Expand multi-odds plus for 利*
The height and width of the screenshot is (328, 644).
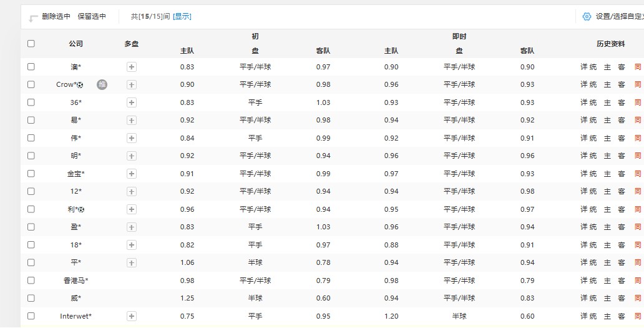coord(132,209)
